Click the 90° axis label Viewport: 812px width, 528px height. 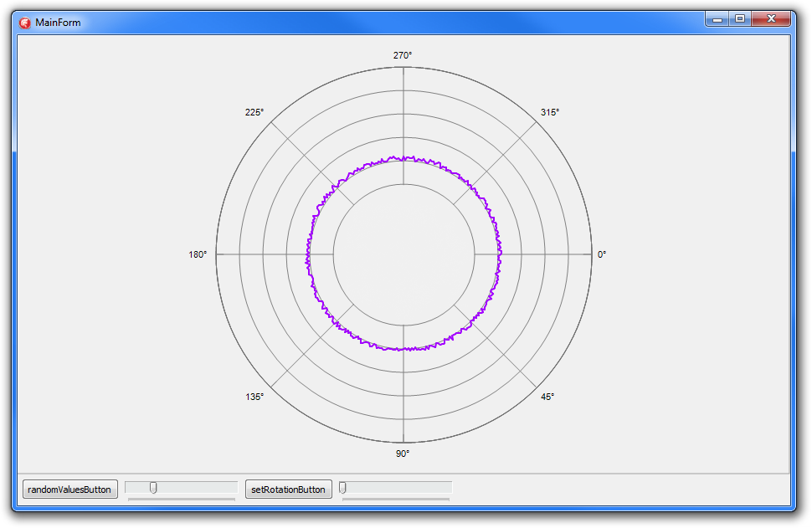click(403, 454)
